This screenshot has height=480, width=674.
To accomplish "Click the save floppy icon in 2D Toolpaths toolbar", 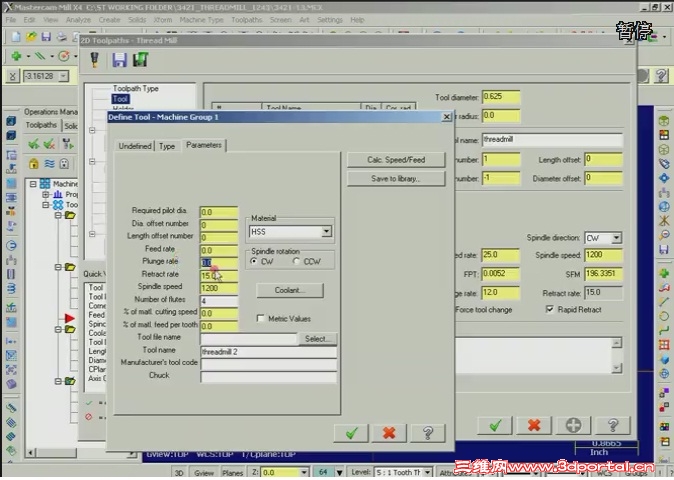I will click(119, 60).
